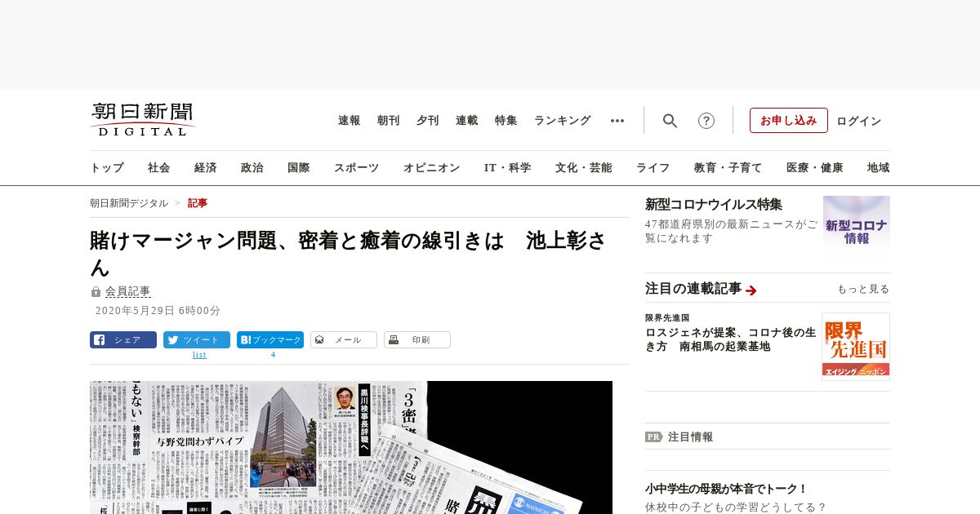Open ランキング in the header menu

[563, 121]
